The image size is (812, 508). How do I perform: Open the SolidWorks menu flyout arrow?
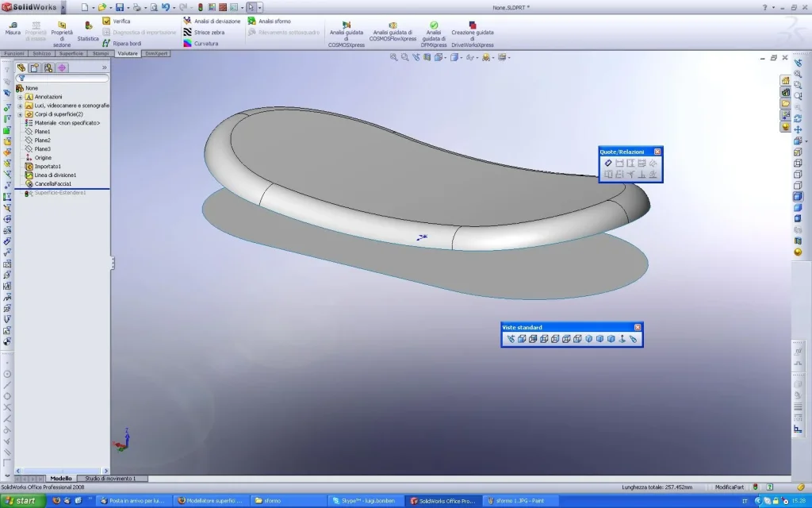click(65, 7)
